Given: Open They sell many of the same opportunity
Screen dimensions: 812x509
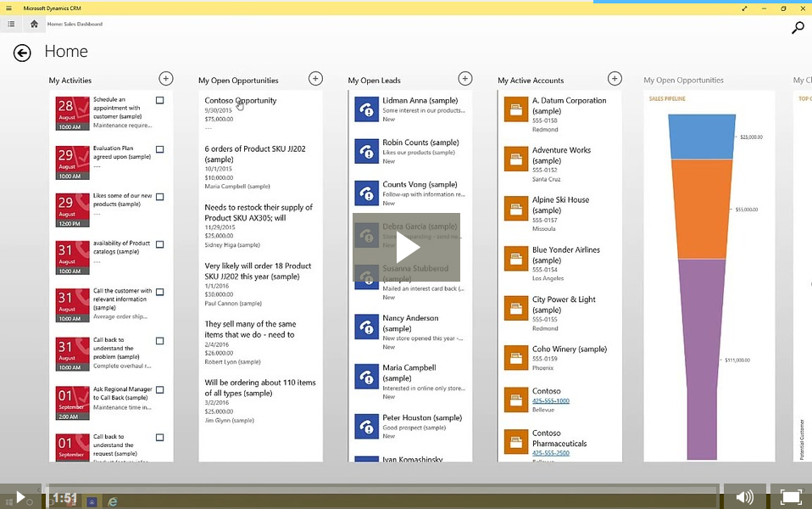Looking at the screenshot, I should point(250,329).
